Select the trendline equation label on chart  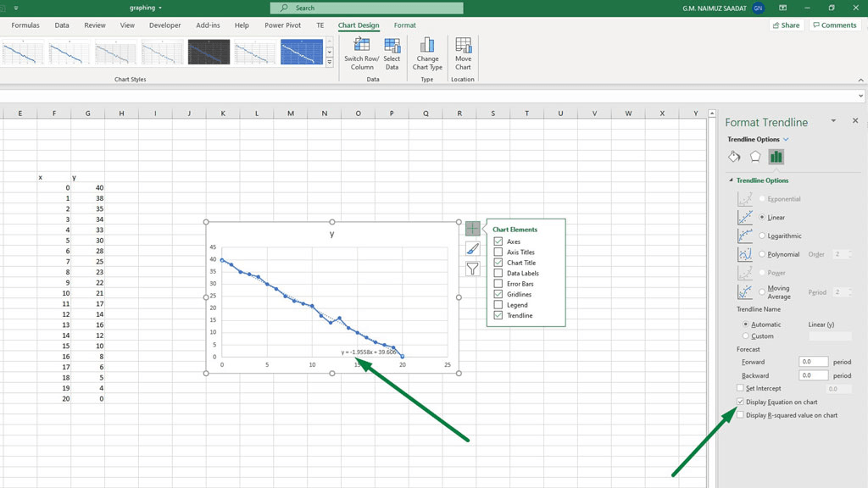[369, 352]
